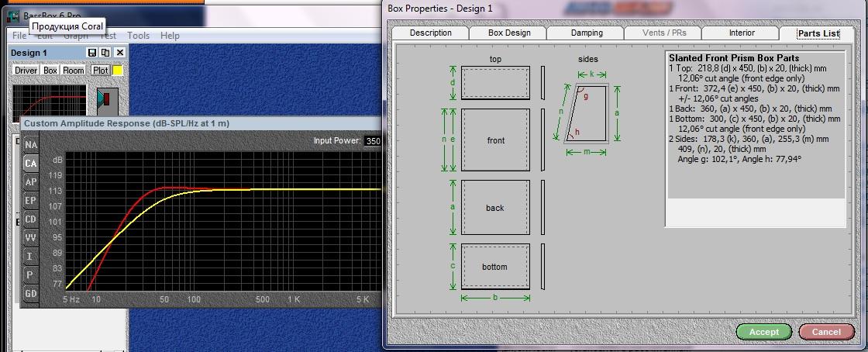Click the Driver button in Design 1

coord(26,71)
